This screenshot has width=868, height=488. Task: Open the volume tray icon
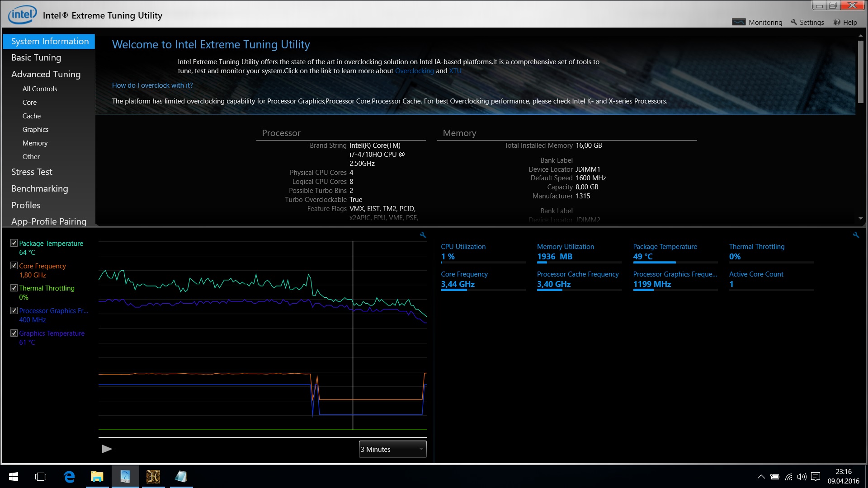[802, 477]
